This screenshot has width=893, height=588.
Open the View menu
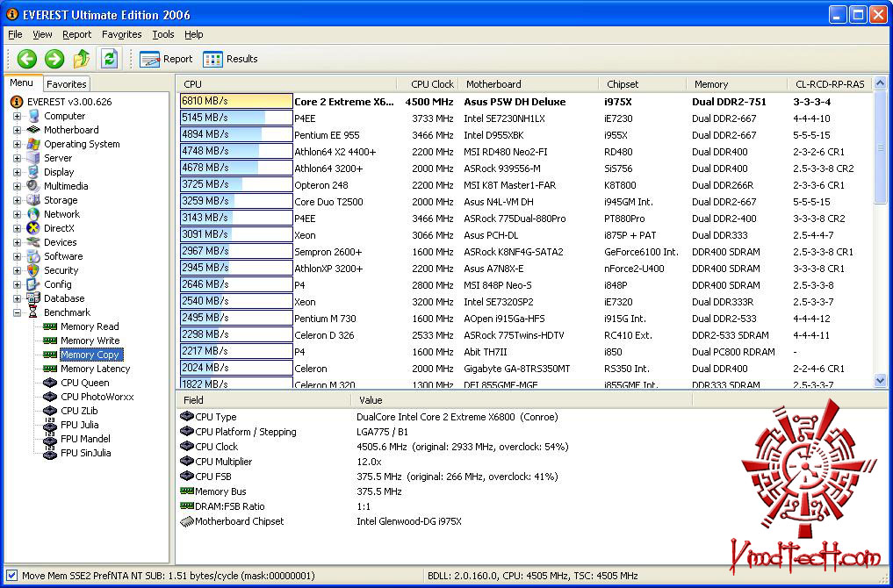coord(42,35)
